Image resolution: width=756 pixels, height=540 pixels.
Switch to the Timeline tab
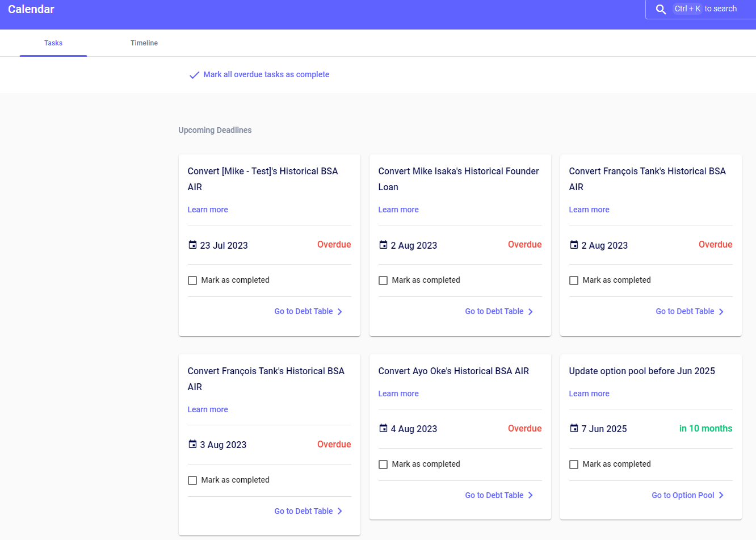coord(144,43)
